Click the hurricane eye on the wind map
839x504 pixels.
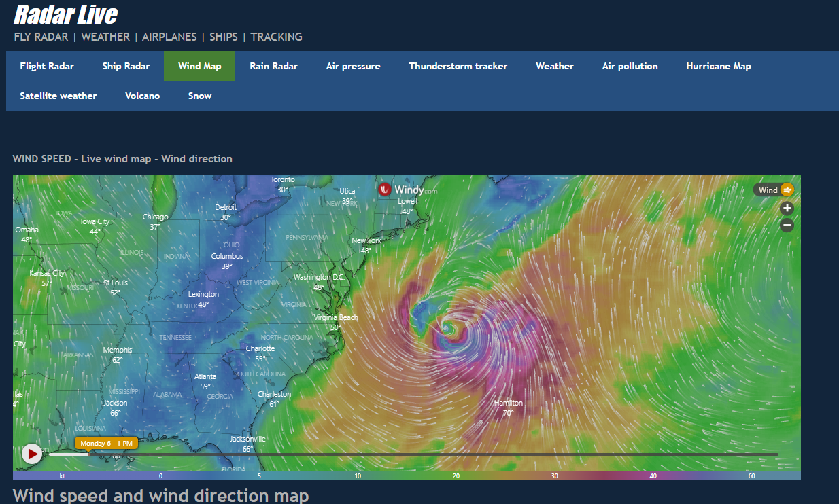pyautogui.click(x=447, y=329)
